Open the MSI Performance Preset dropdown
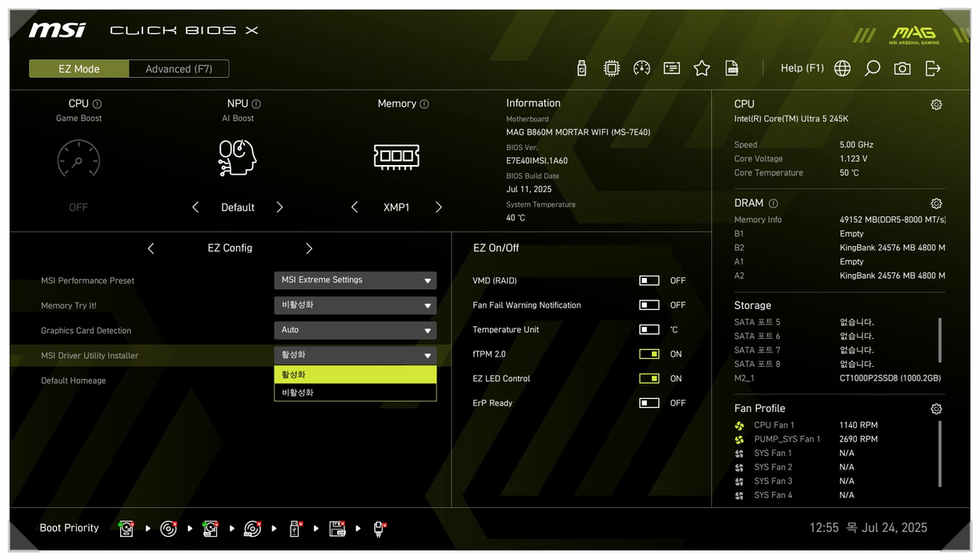 point(355,280)
